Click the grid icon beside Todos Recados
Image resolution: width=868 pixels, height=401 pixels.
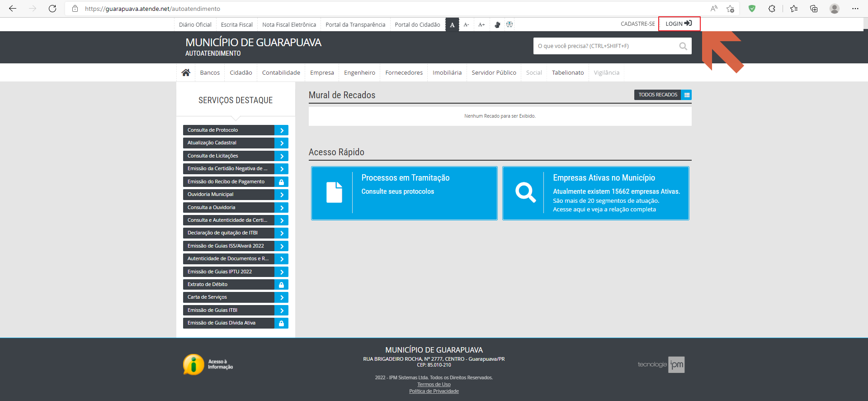pyautogui.click(x=687, y=95)
